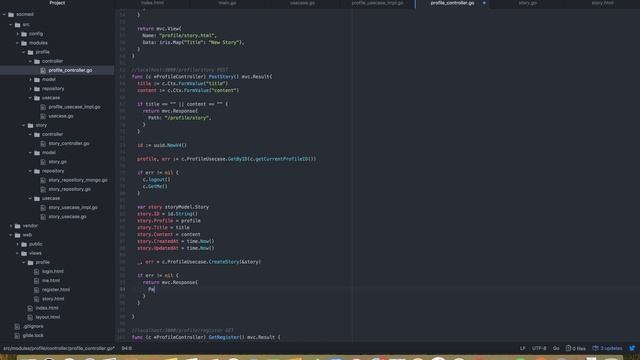Click the story_usecase.go file icon

tap(43, 217)
